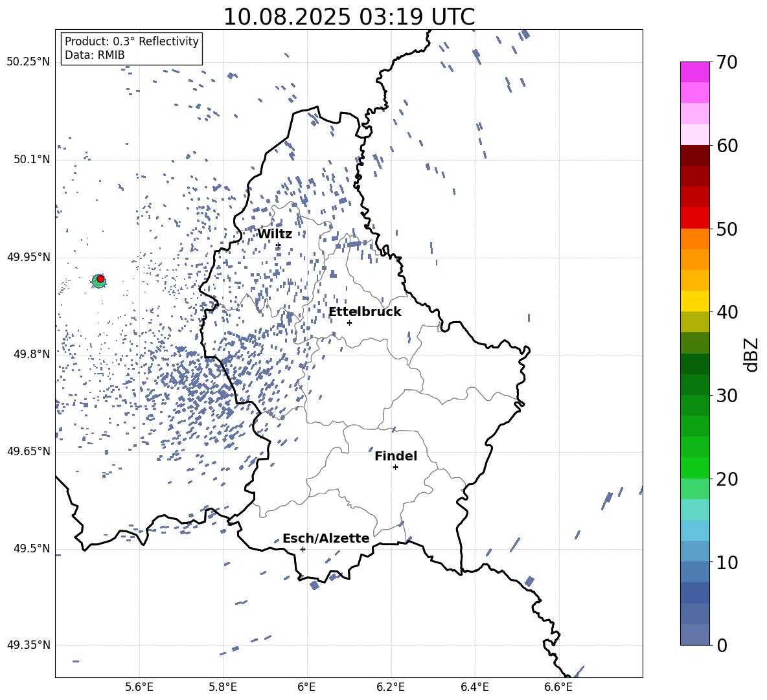Click the colorbar tick label 70
Screen dimensions: 767x700
[x=727, y=62]
